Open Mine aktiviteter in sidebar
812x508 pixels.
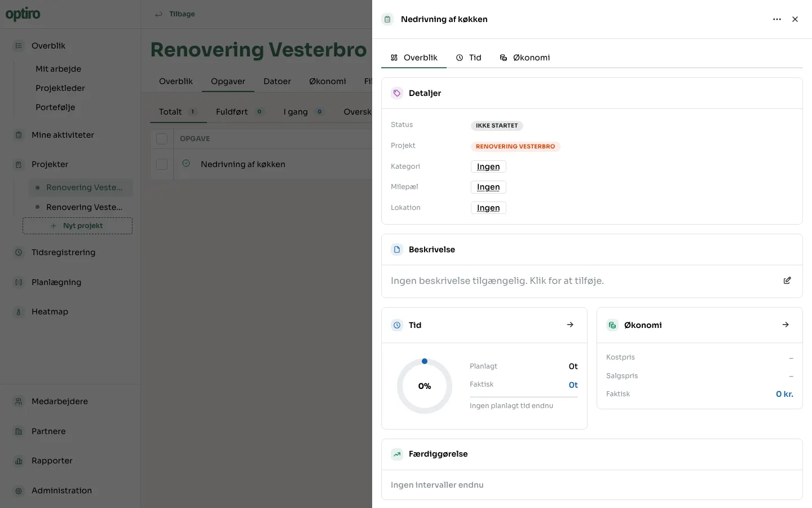[63, 135]
